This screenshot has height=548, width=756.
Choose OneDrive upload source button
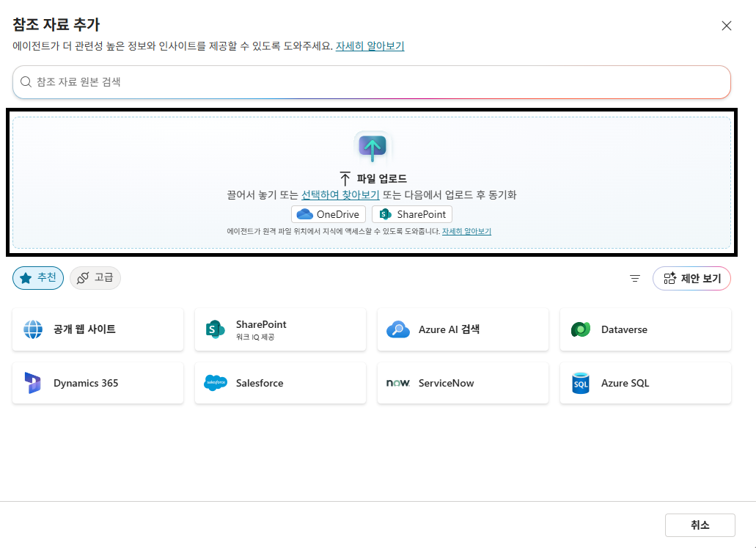[x=329, y=214]
